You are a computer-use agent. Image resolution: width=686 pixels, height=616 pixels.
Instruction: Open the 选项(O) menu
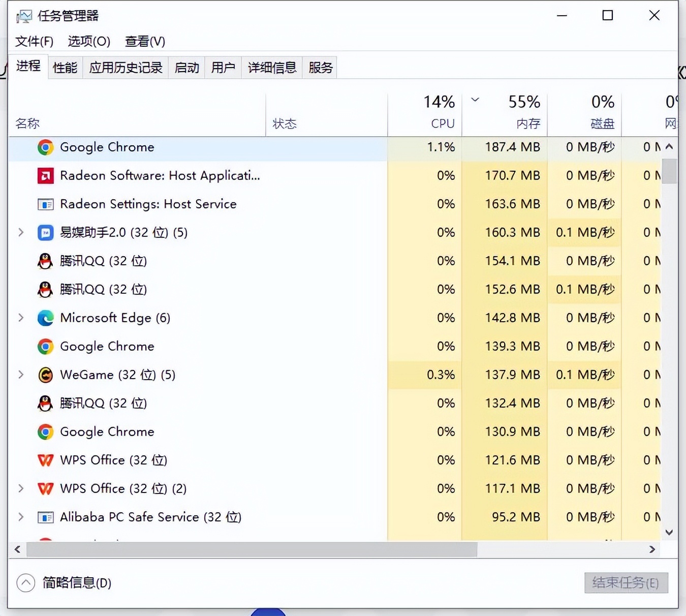[x=88, y=41]
